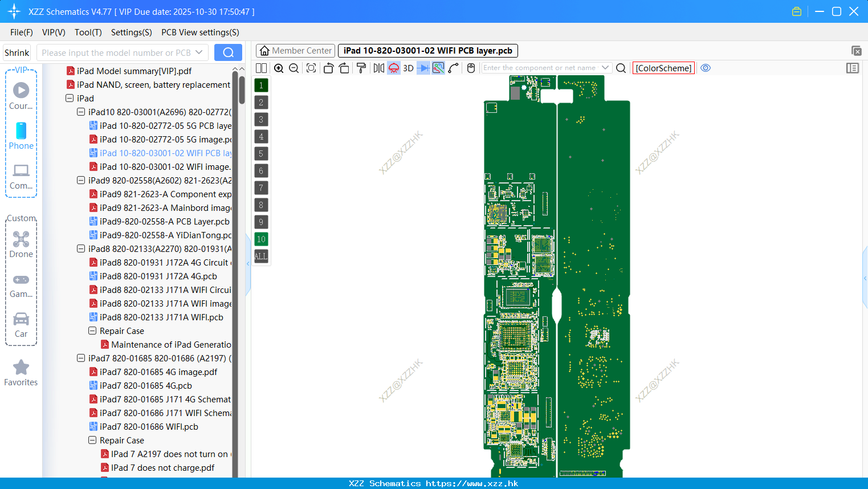868x489 pixels.
Task: Toggle the red highlight lamp tool
Action: (394, 68)
